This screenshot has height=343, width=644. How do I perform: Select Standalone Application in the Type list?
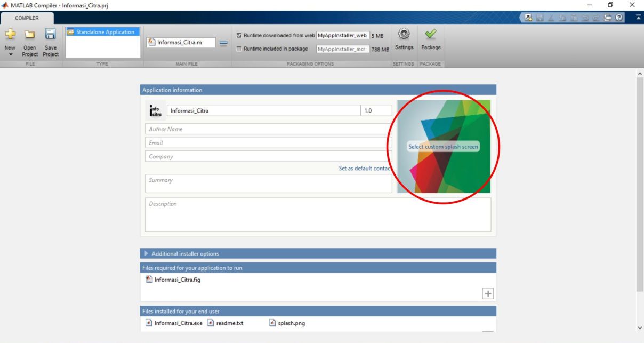click(x=101, y=32)
